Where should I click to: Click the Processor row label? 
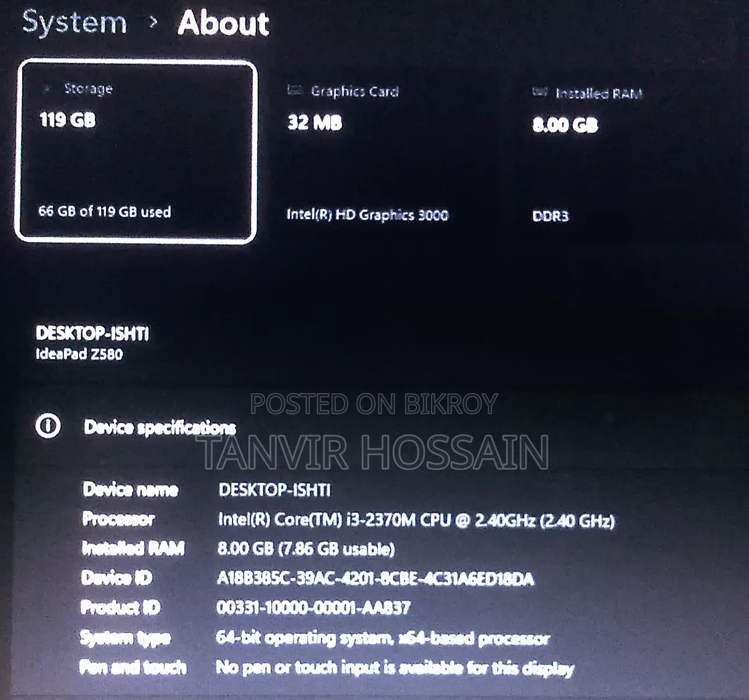tap(119, 519)
